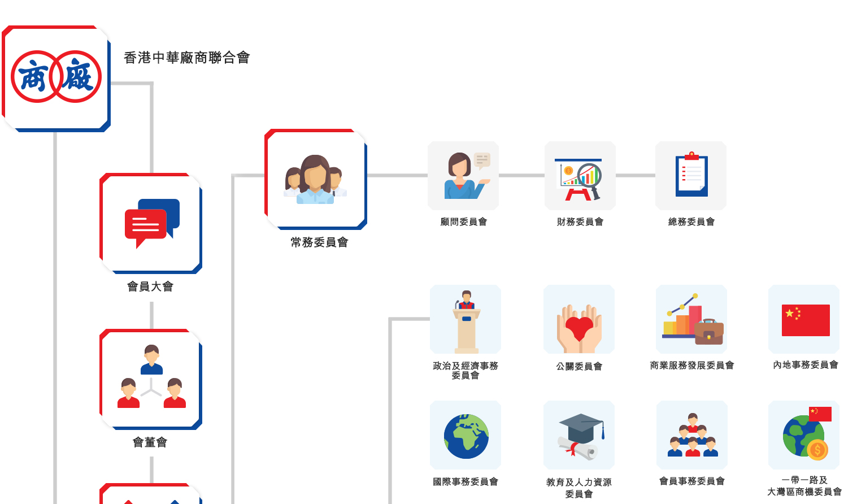Click the 內地事務委員會 caption
The image size is (857, 504).
click(x=806, y=365)
